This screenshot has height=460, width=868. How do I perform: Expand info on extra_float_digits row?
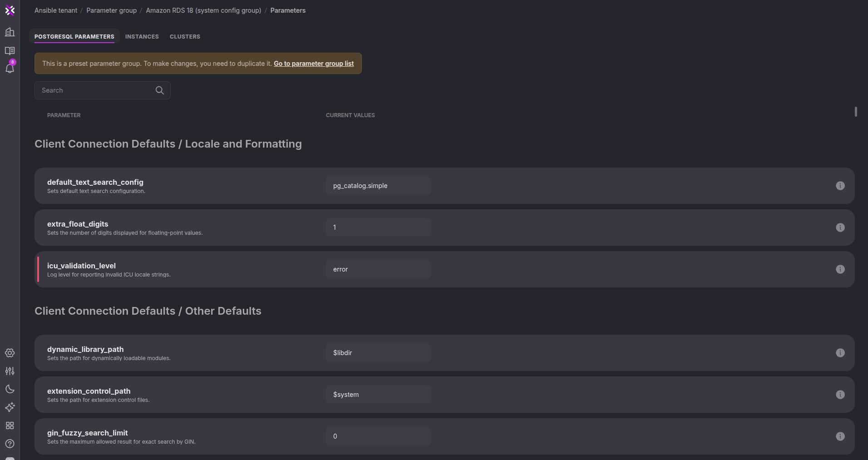point(840,228)
